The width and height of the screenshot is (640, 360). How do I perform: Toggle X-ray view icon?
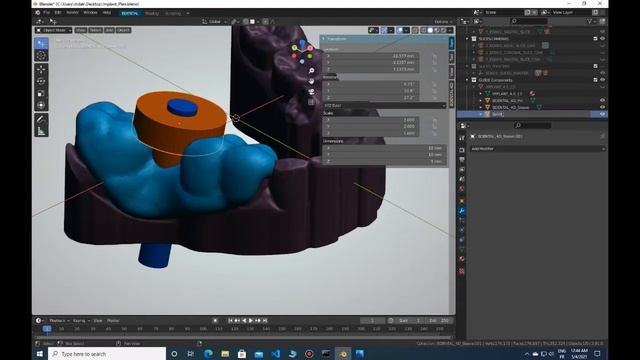[x=415, y=30]
